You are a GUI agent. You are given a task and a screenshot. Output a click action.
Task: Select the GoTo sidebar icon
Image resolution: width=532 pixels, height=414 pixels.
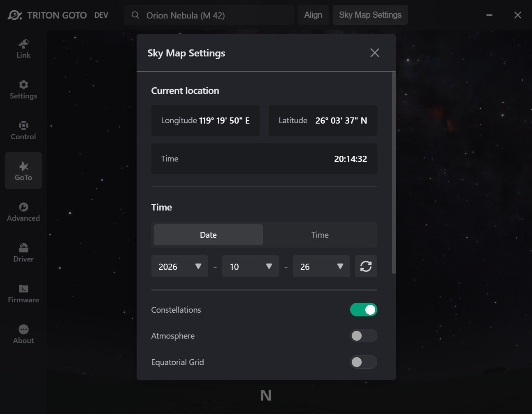click(23, 171)
